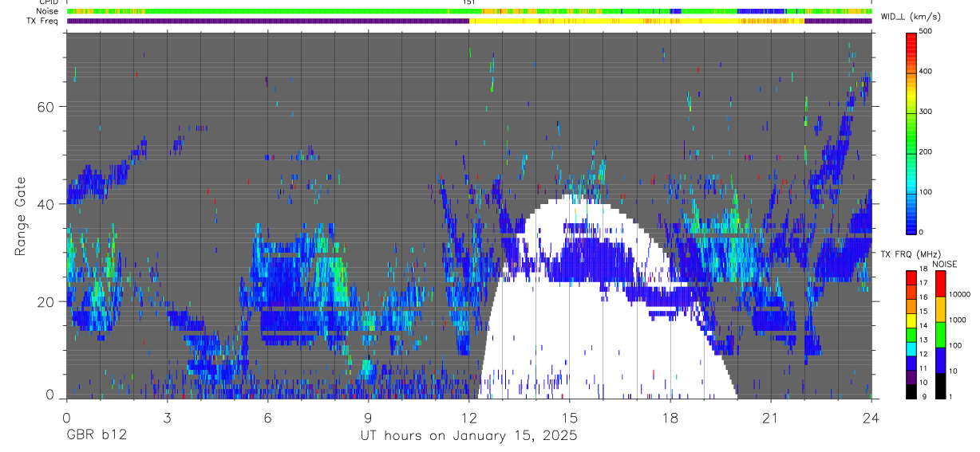Click the '16' label on TX FRQ legend
The width and height of the screenshot is (980, 452).
pyautogui.click(x=923, y=297)
